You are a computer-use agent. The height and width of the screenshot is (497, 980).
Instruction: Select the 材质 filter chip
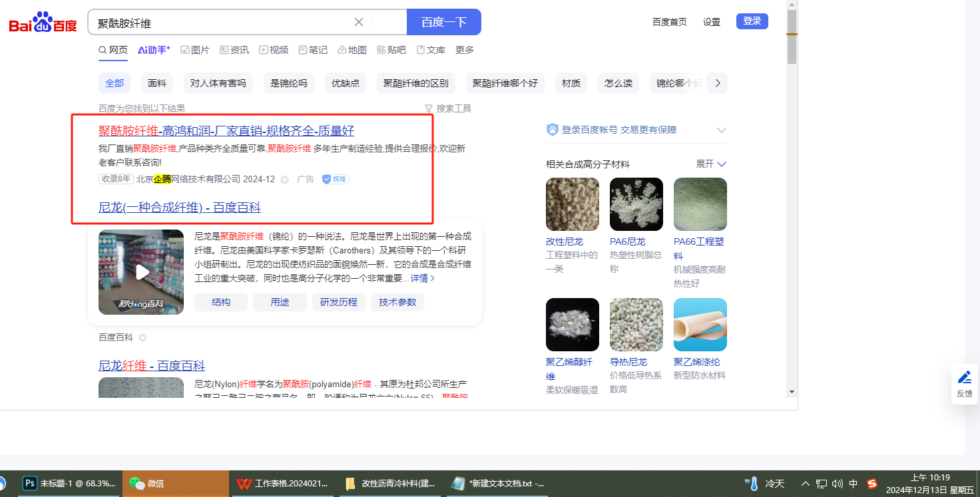point(571,83)
